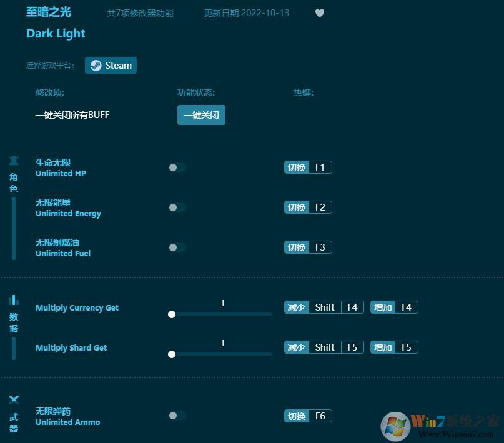
Task: Click the 切换 F6 hotkey for Unlimited Ammo
Action: click(x=307, y=416)
